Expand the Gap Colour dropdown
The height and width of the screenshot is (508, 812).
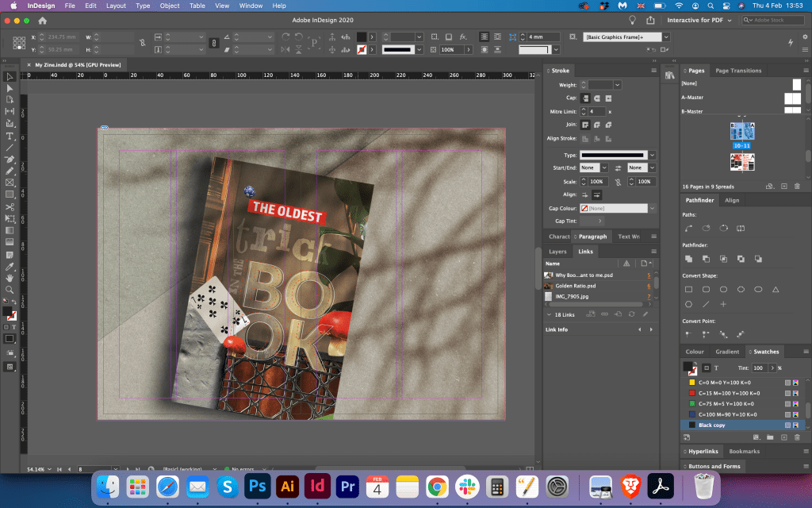pos(652,208)
